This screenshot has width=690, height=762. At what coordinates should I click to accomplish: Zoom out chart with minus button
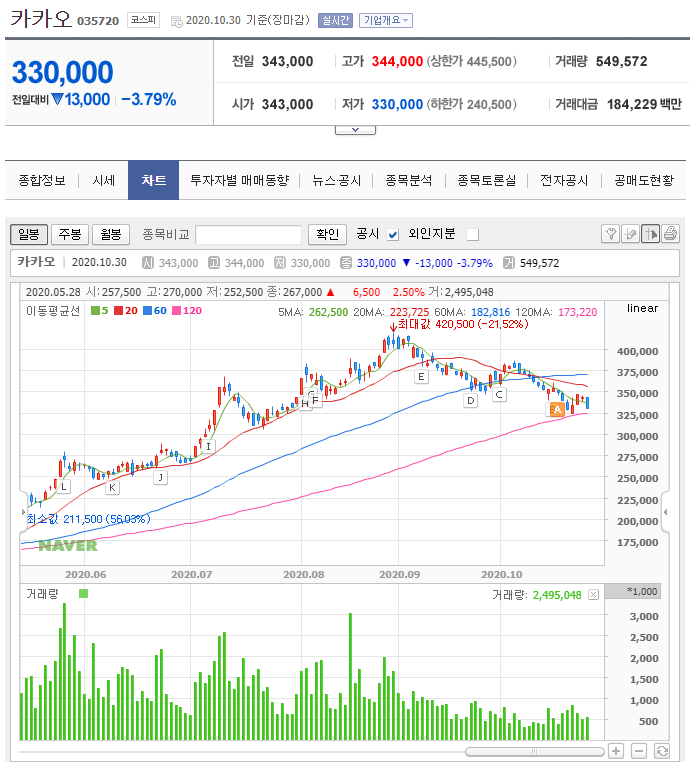[639, 751]
